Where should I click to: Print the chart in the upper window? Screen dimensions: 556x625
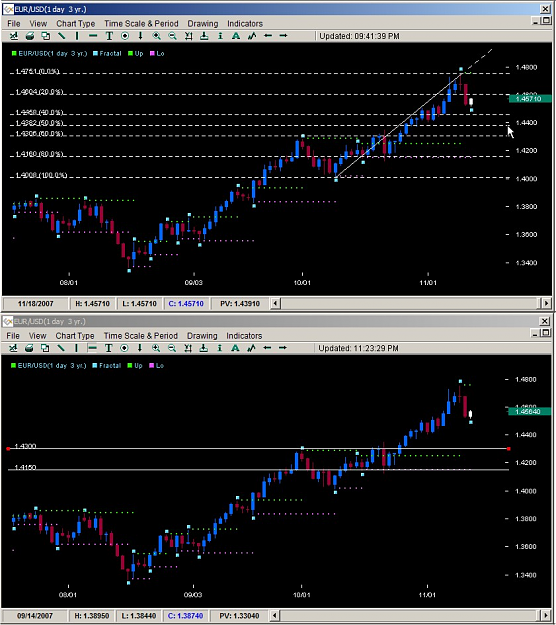point(29,36)
